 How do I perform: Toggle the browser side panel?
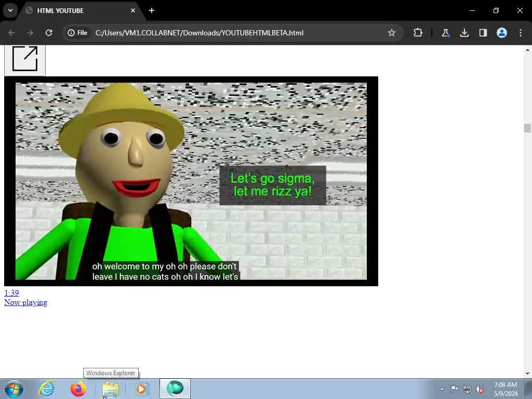pos(483,33)
